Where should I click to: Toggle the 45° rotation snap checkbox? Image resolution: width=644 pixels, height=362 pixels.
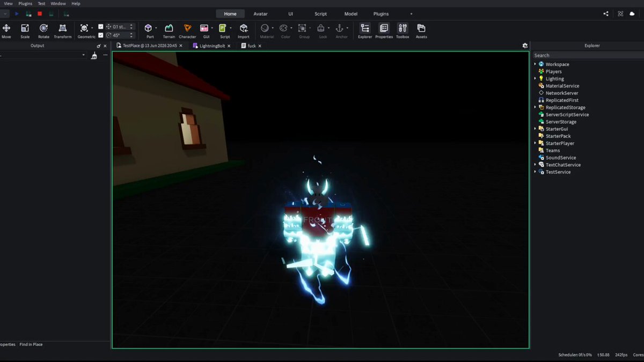point(101,35)
